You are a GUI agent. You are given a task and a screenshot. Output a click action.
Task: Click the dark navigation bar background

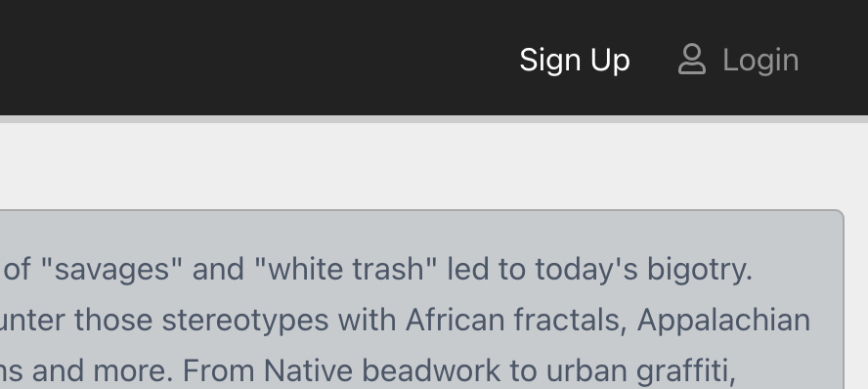249,58
